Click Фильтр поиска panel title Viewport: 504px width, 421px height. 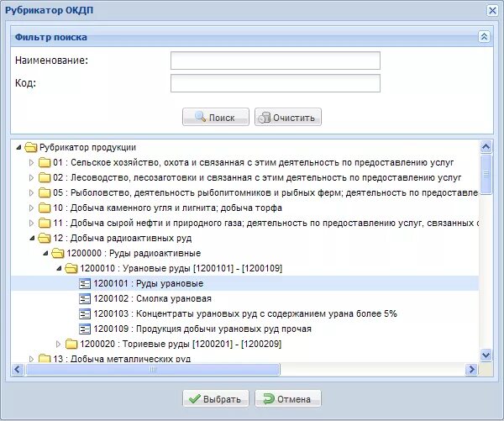click(x=50, y=37)
